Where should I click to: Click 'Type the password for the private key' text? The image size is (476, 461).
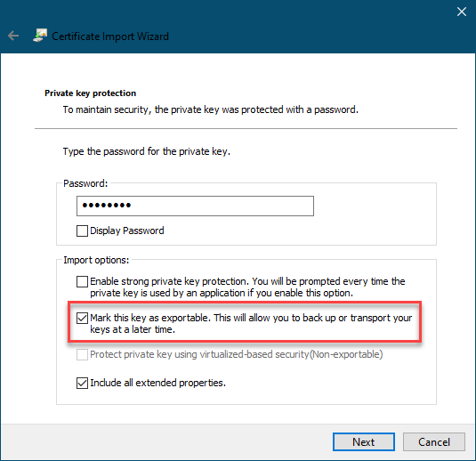coord(147,151)
